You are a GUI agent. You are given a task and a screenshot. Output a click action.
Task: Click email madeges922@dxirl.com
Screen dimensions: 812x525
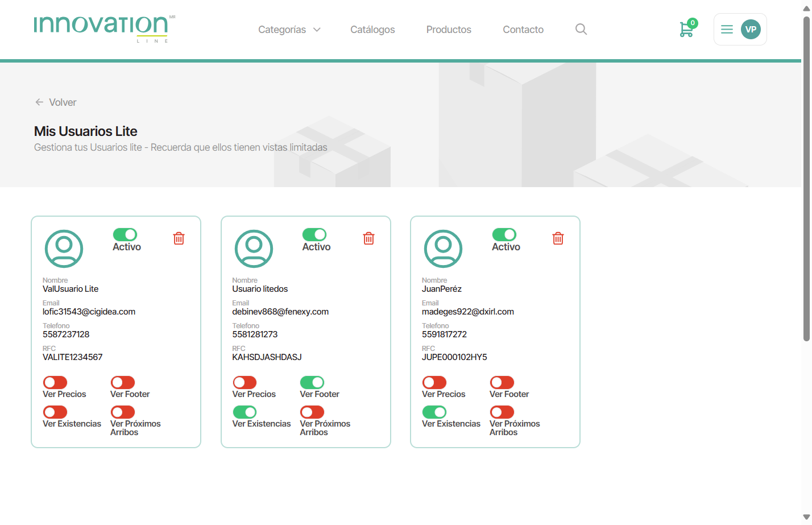(468, 312)
